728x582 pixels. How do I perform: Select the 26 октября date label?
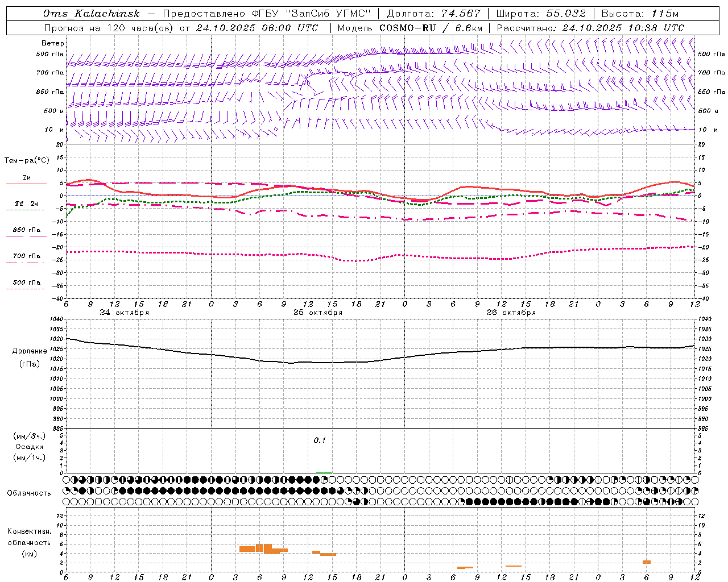(511, 313)
